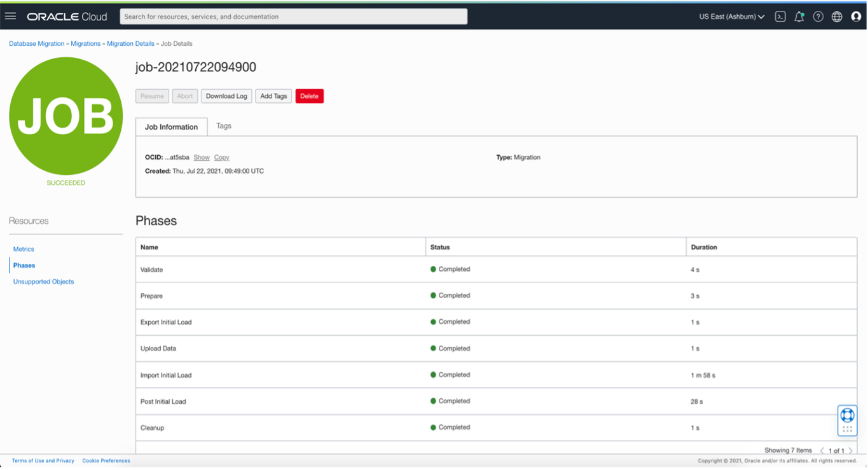Toggle the Phases resource selection
The width and height of the screenshot is (868, 470).
coord(24,265)
